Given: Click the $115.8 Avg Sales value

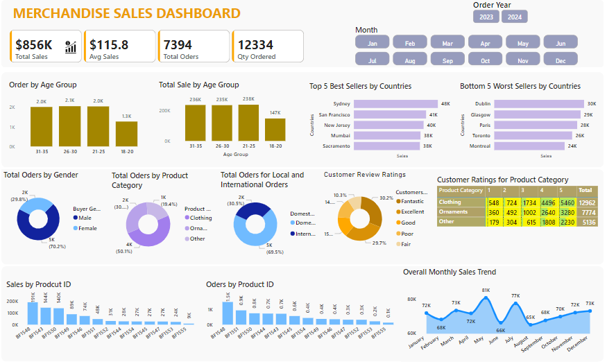Looking at the screenshot, I should click(109, 45).
